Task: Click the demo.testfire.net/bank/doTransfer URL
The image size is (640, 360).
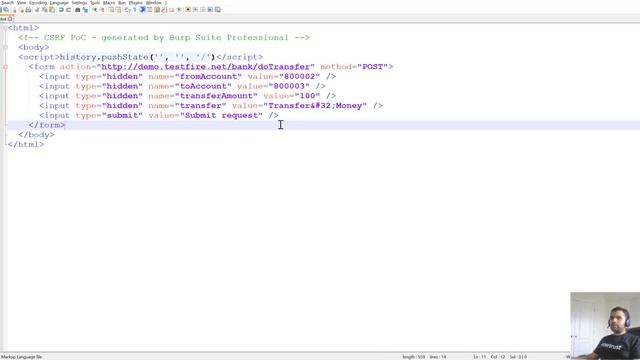Action: click(x=206, y=67)
